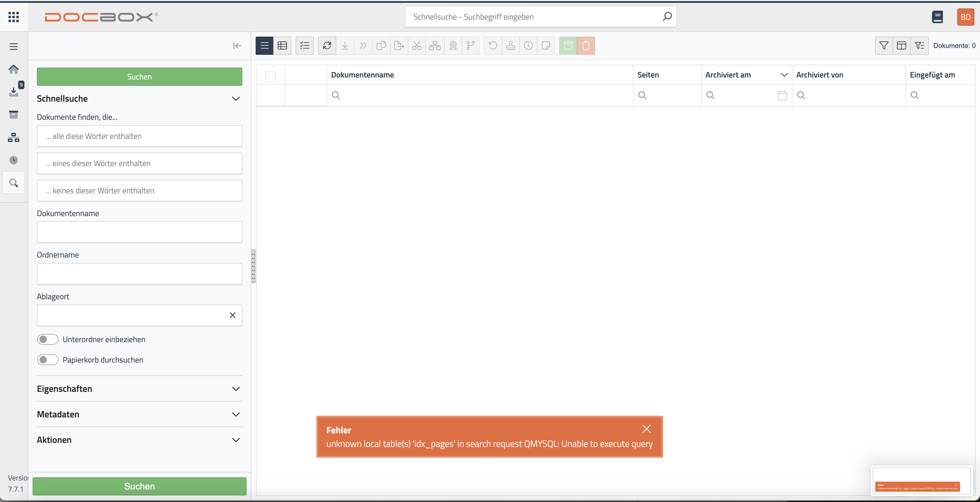The height and width of the screenshot is (502, 980).
Task: Click the quick search magnifier icon
Action: tap(667, 16)
